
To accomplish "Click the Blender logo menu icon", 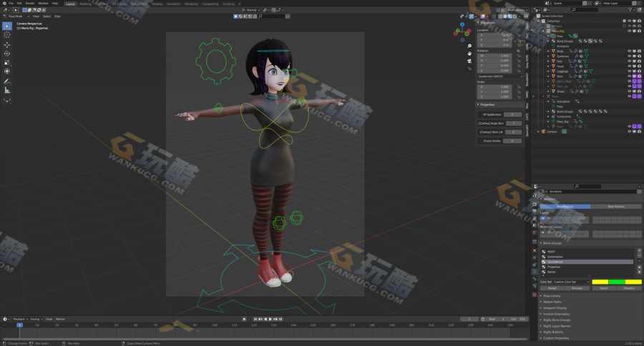I will [x=4, y=4].
